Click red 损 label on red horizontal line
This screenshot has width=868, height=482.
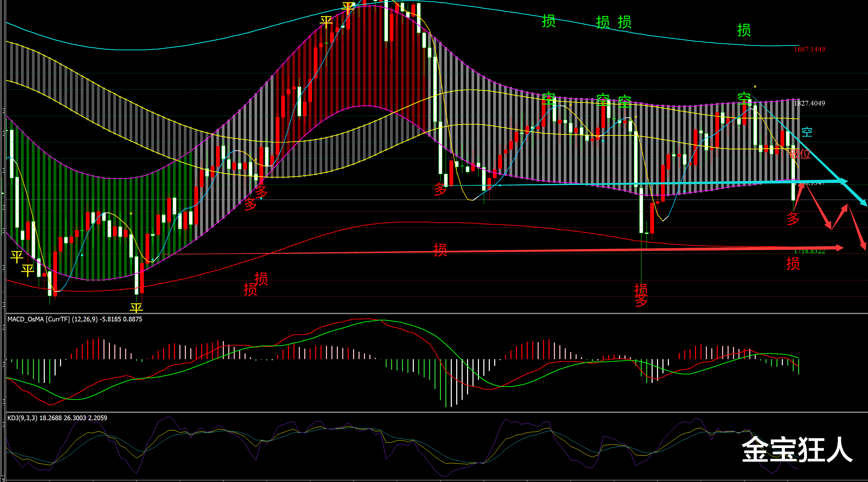pyautogui.click(x=440, y=250)
